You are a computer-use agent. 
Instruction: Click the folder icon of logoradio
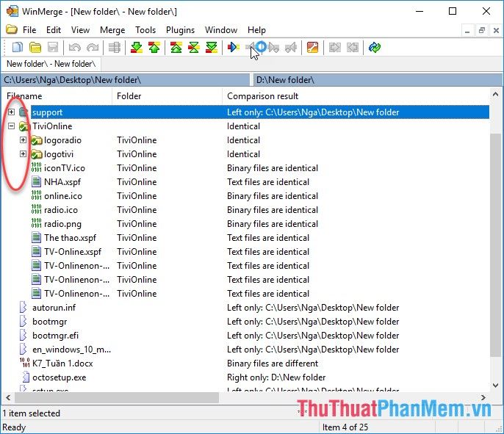point(36,140)
